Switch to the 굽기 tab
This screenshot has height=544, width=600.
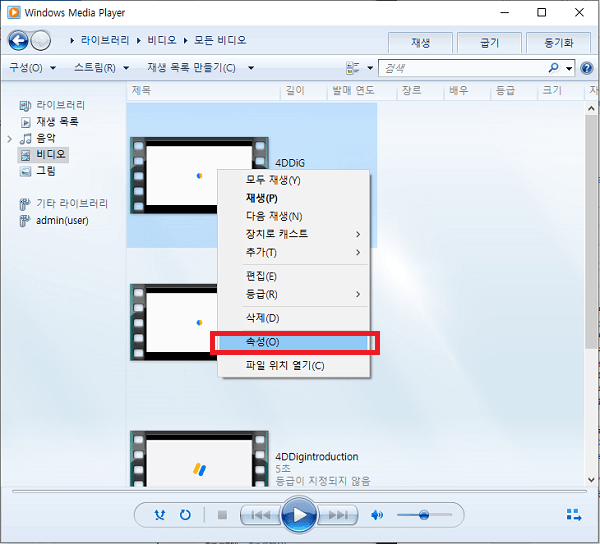489,43
